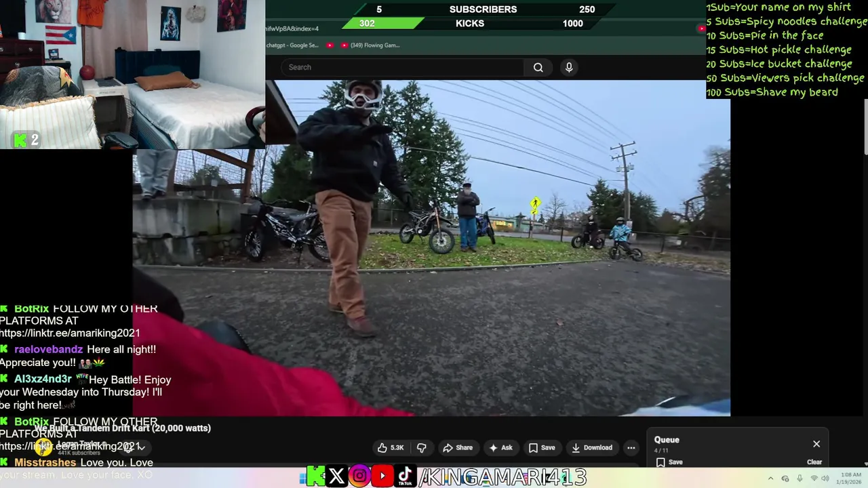
Task: Save the video using the Save button beside Download
Action: 542,447
